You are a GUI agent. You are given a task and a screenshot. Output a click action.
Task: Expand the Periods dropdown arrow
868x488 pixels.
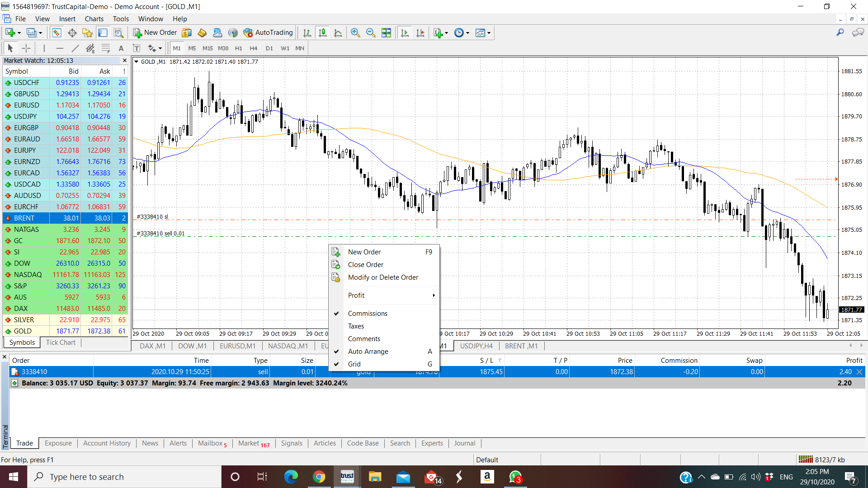point(467,33)
